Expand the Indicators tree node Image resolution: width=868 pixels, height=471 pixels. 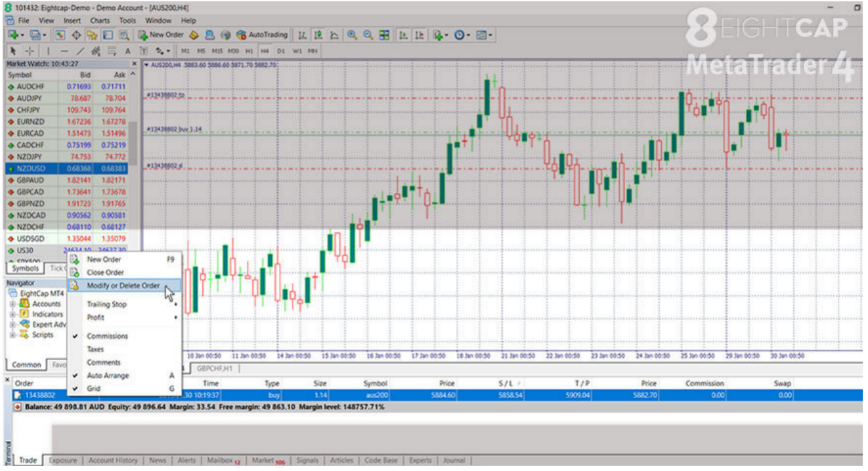12,314
